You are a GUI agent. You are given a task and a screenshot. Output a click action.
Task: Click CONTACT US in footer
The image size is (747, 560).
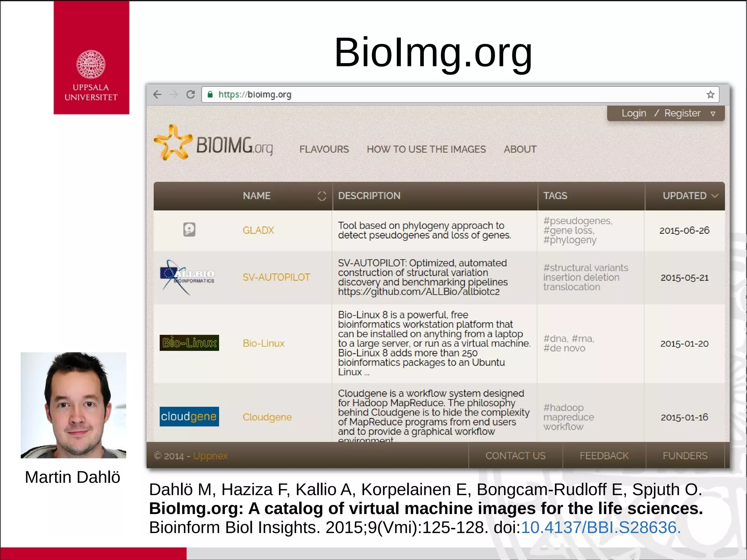click(515, 456)
